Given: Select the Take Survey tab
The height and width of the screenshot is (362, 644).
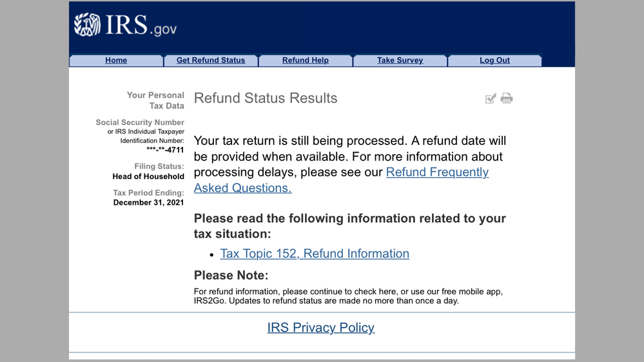Looking at the screenshot, I should click(400, 61).
